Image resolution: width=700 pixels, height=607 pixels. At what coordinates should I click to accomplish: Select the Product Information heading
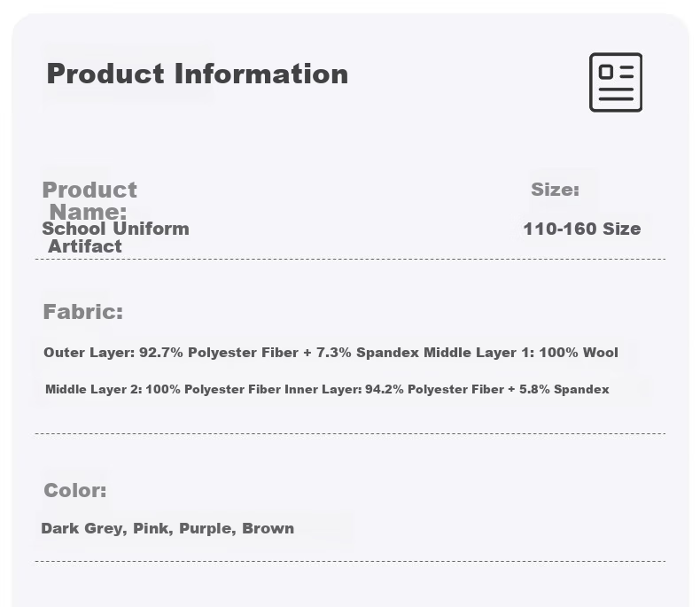pos(198,74)
